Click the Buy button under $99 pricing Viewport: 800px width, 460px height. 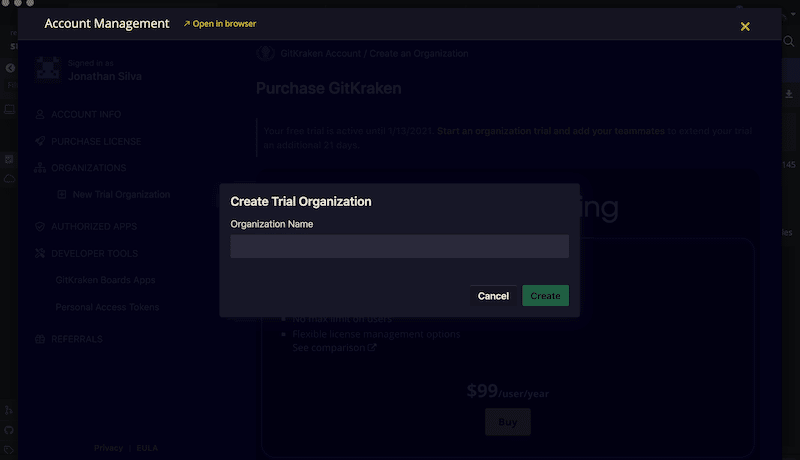(507, 422)
